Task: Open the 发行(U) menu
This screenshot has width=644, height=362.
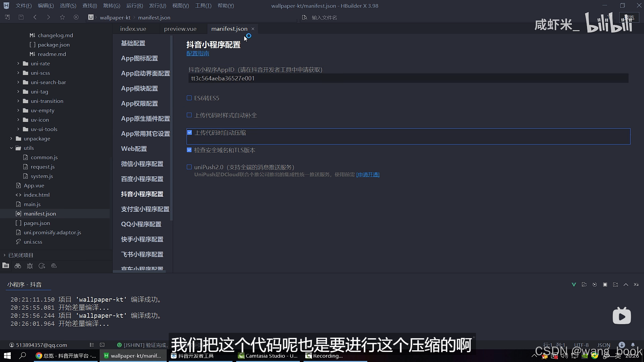Action: tap(157, 6)
